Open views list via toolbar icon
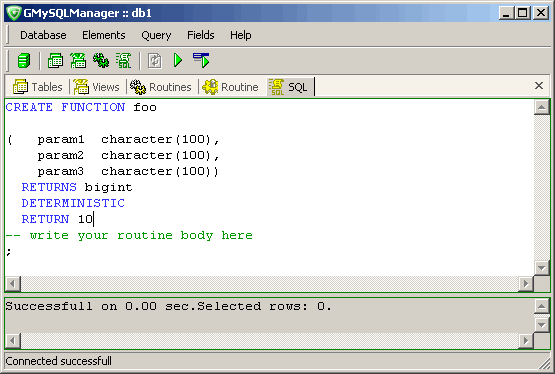Image resolution: width=555 pixels, height=374 pixels. tap(78, 61)
